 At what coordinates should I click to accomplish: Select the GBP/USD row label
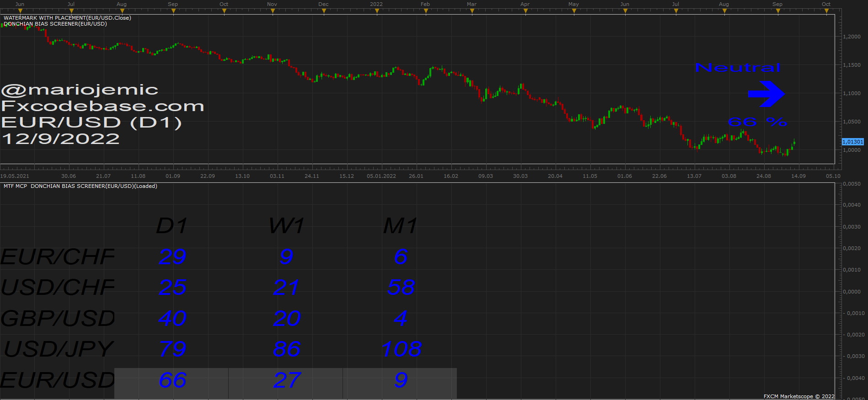[58, 319]
